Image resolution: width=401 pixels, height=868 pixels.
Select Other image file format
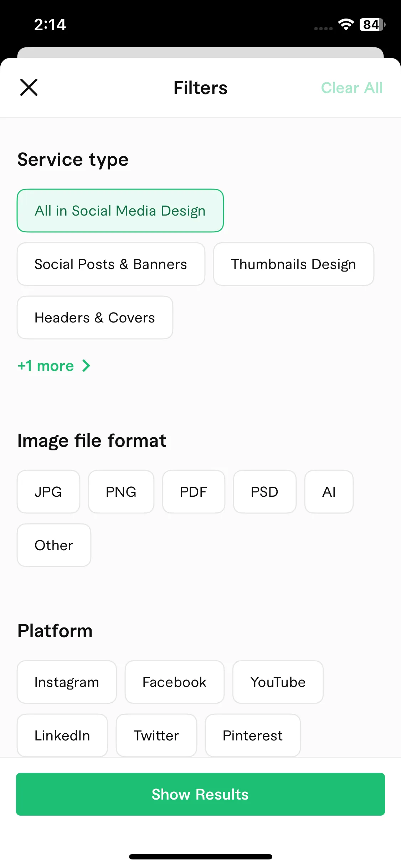pos(54,545)
